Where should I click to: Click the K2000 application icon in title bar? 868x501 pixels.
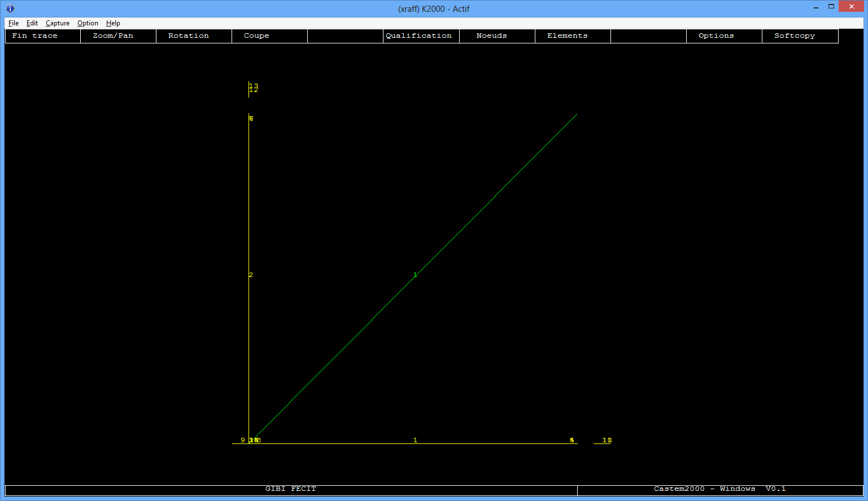point(10,8)
